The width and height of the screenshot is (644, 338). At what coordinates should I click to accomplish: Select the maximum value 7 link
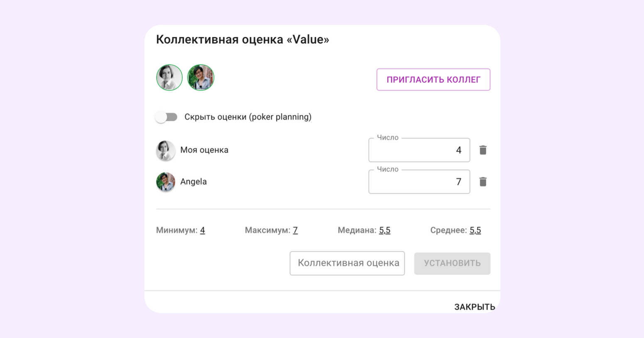pos(295,230)
